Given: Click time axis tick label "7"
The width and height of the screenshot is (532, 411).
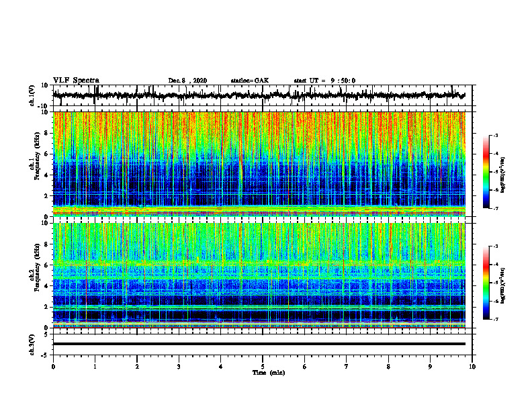Looking at the screenshot, I should pyautogui.click(x=347, y=367).
